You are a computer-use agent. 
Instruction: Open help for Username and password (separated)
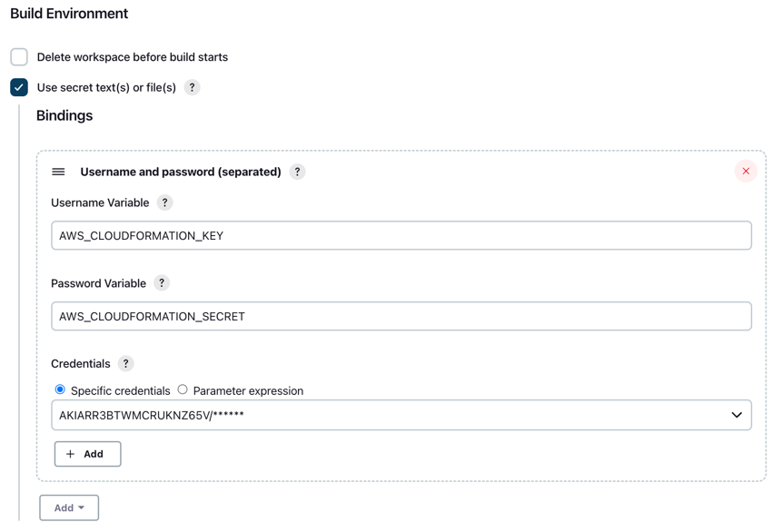coord(297,172)
